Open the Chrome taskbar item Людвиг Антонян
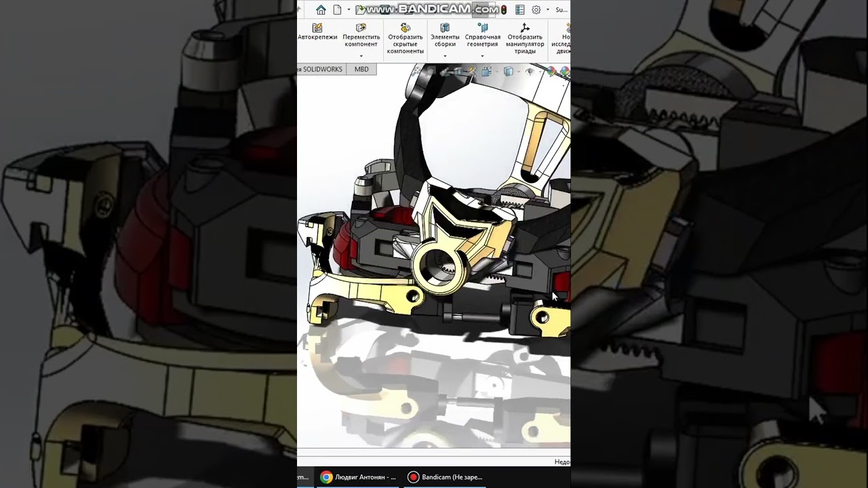The image size is (868, 488). point(358,477)
